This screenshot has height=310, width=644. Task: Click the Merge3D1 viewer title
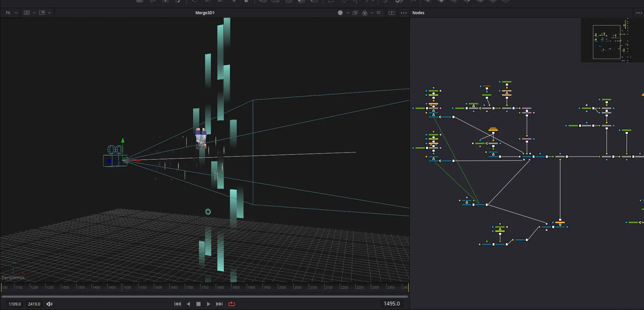tap(205, 13)
